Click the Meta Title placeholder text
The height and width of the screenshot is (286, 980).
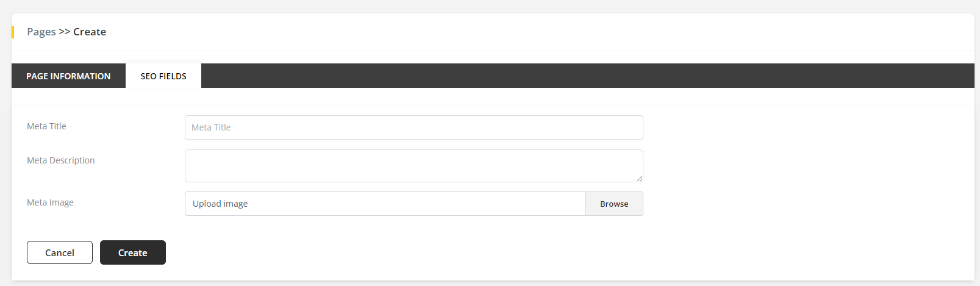[x=211, y=127]
